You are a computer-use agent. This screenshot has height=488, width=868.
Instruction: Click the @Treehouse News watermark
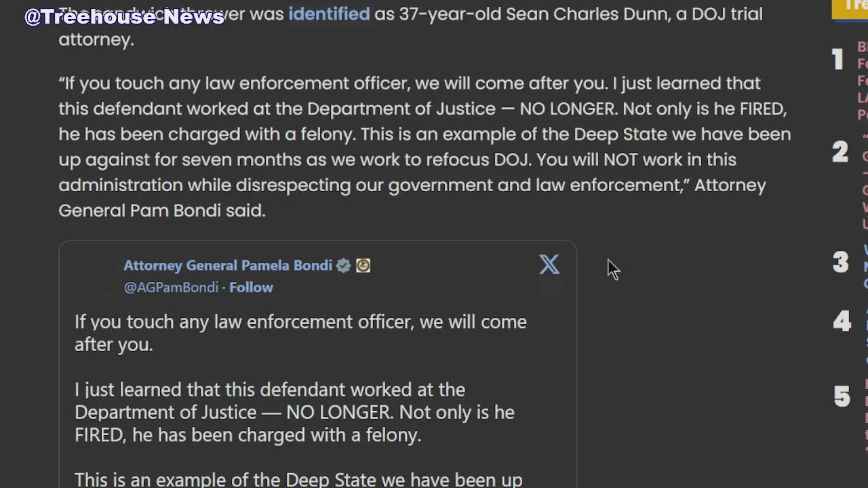point(125,17)
